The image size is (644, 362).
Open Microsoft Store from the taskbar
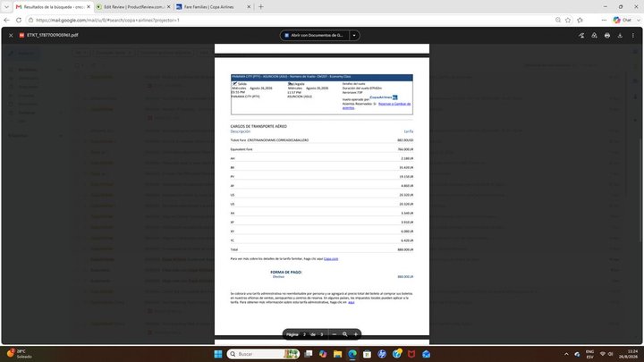pyautogui.click(x=368, y=354)
